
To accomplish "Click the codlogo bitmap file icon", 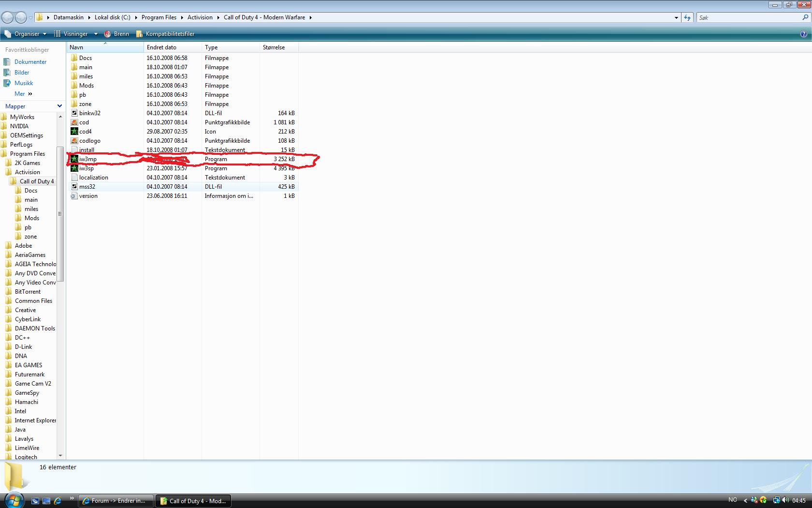I will point(74,141).
